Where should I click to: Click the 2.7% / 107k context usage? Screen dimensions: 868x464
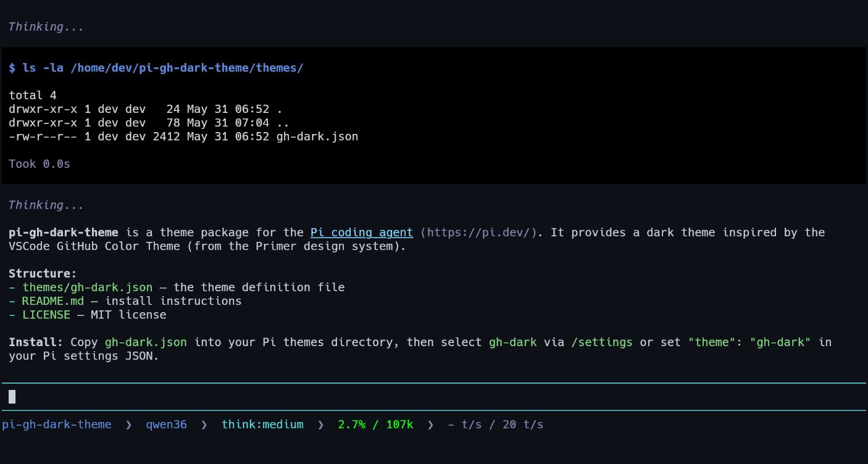tap(375, 425)
